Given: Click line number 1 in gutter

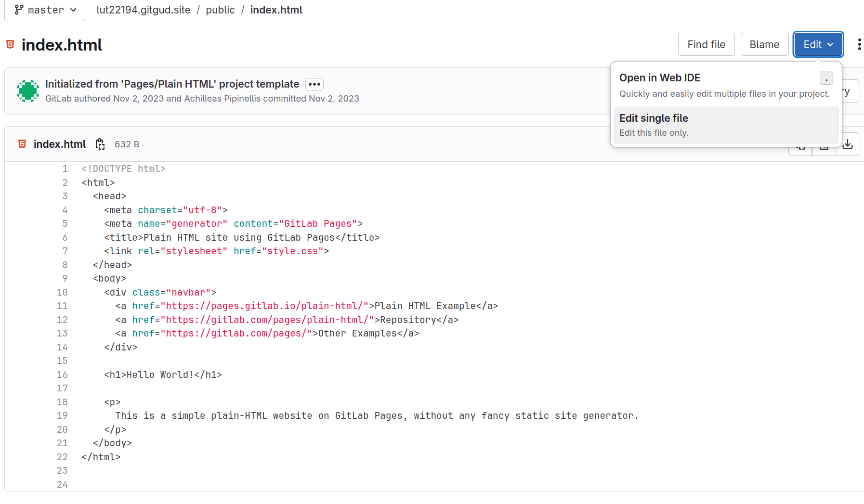Looking at the screenshot, I should [x=65, y=168].
